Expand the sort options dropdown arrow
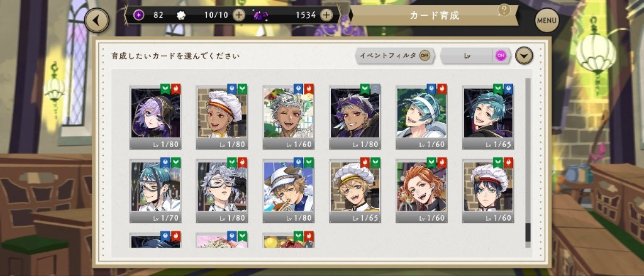This screenshot has width=644, height=276. (524, 55)
